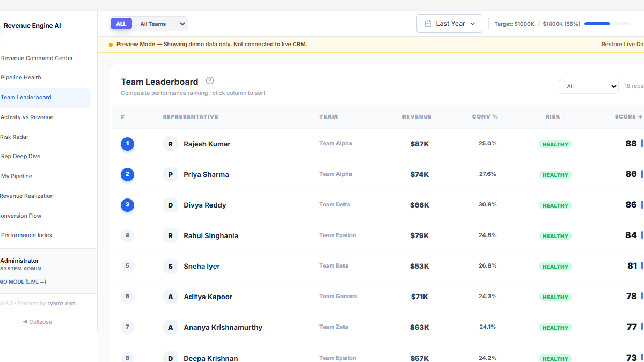Sort by the Conv % column header
This screenshot has width=644, height=362.
(x=487, y=116)
